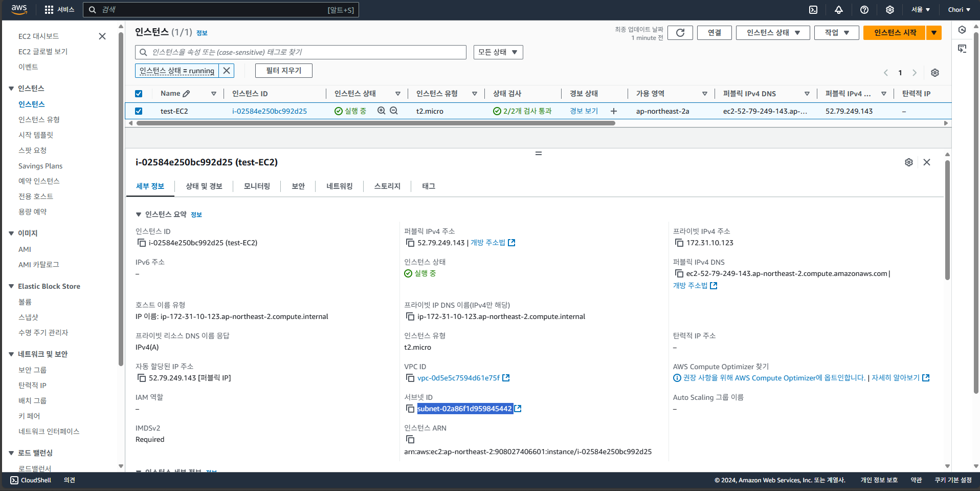Copy the public IPv4 DNS name
The height and width of the screenshot is (491, 980).
[679, 273]
